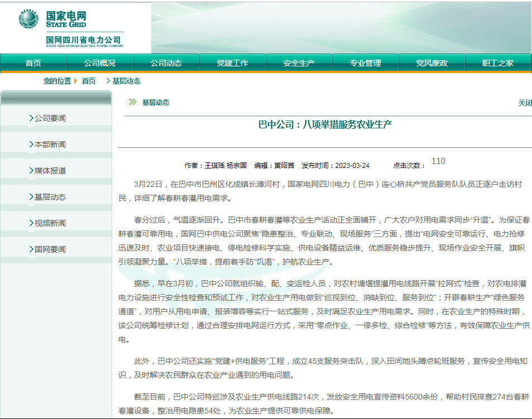Click the 国网四川省电力公司 company name
532x419 pixels.
pyautogui.click(x=84, y=40)
